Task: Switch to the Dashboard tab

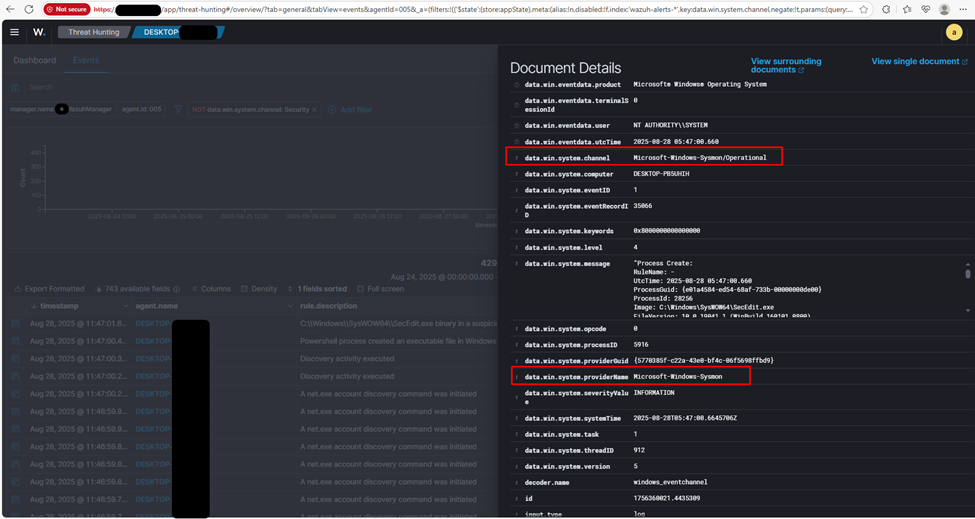Action: pyautogui.click(x=34, y=60)
